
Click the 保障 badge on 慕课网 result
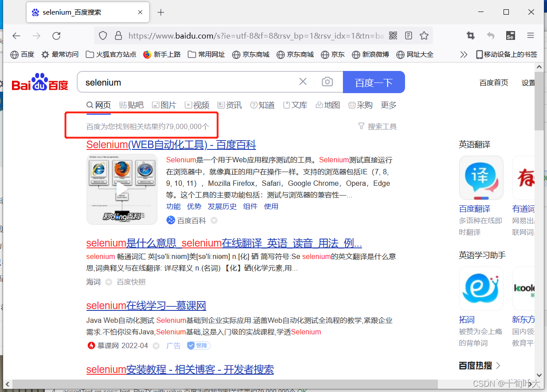[x=198, y=345]
